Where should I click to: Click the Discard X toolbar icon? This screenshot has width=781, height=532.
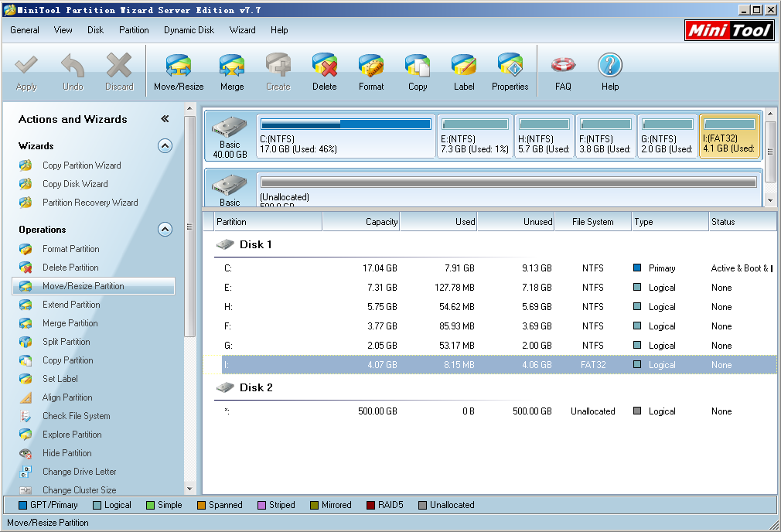[119, 66]
